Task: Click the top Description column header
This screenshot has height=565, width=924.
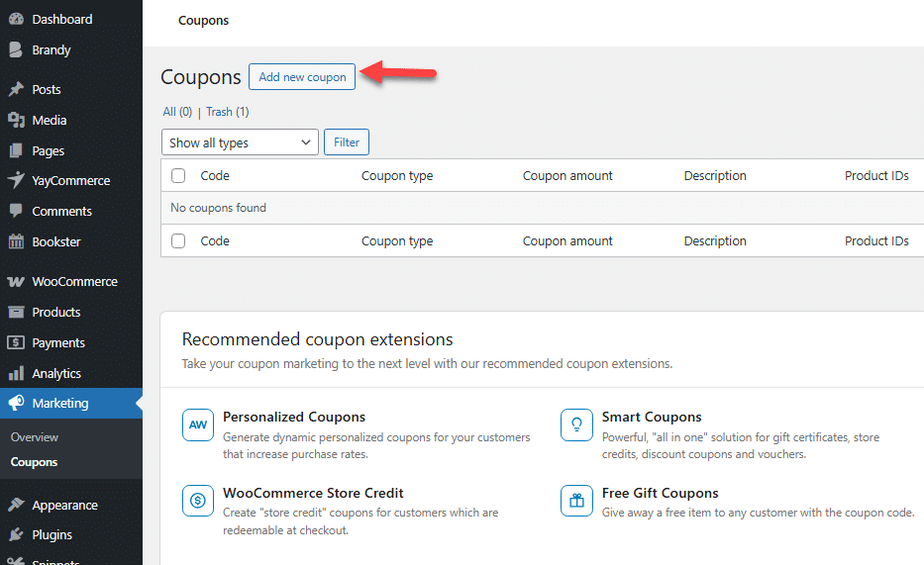Action: (x=715, y=175)
